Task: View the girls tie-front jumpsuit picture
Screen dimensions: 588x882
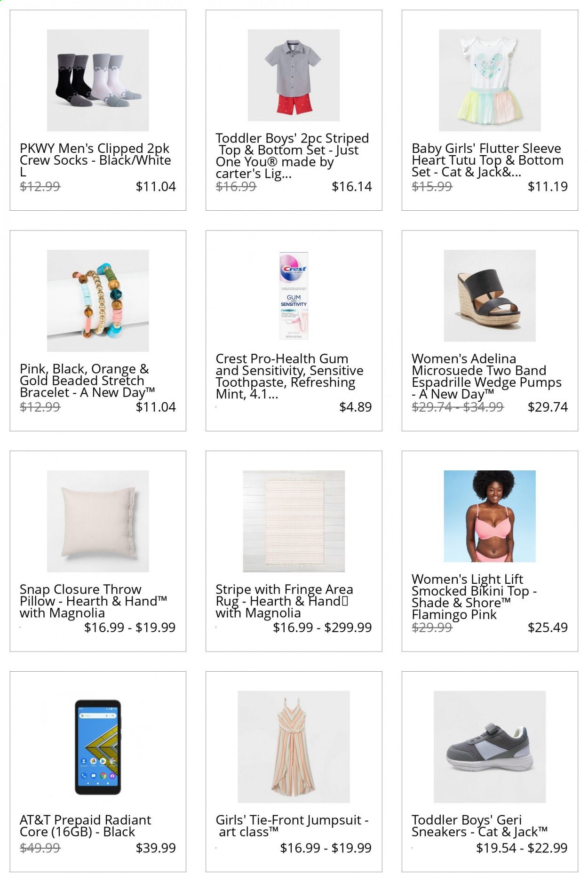Action: [294, 747]
